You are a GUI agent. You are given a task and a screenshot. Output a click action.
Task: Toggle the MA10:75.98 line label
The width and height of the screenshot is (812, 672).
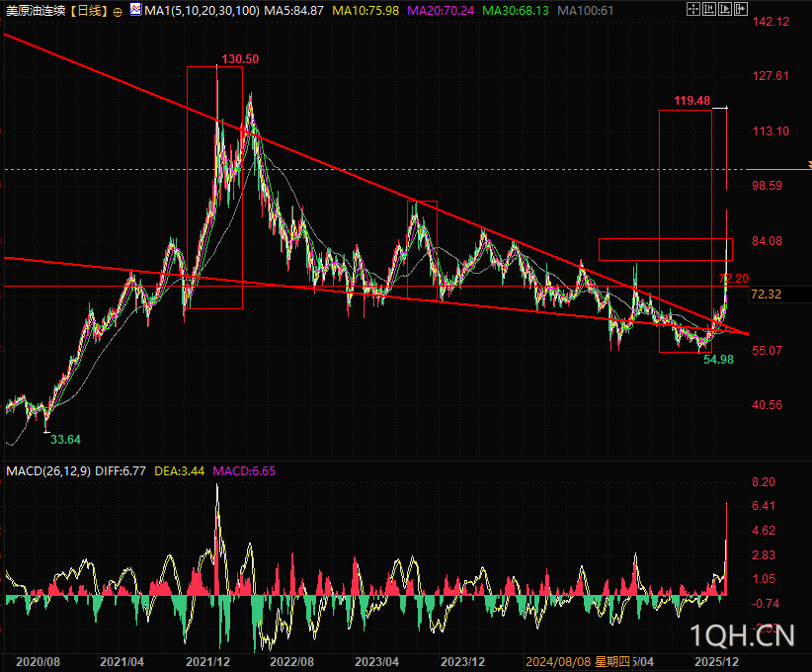[365, 10]
